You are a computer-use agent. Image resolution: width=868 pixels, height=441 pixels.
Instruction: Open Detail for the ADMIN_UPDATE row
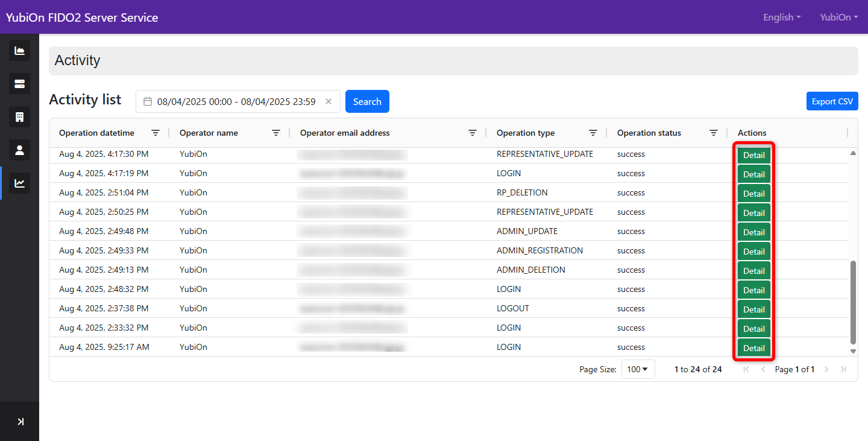point(754,232)
